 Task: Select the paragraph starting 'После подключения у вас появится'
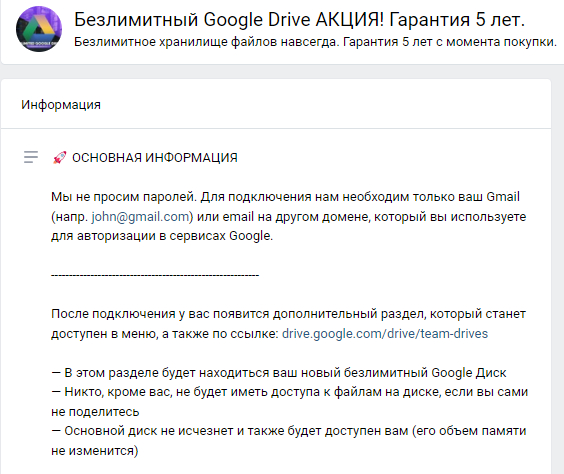[x=288, y=324]
